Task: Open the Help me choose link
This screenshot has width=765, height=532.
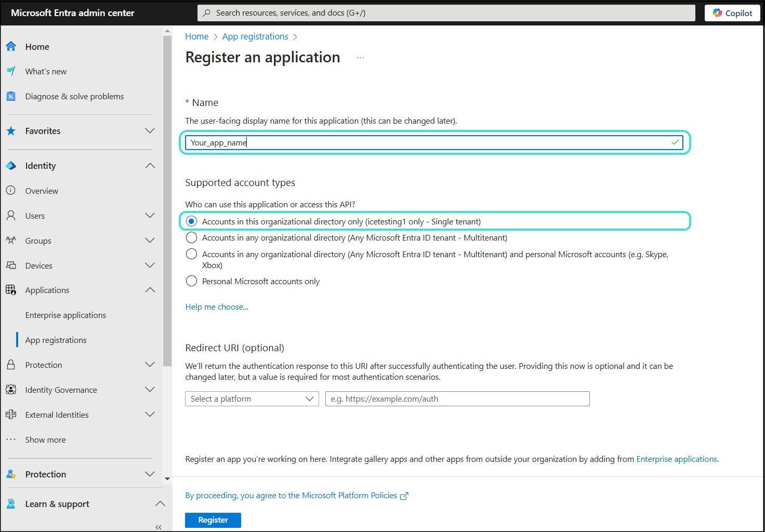Action: pyautogui.click(x=217, y=307)
